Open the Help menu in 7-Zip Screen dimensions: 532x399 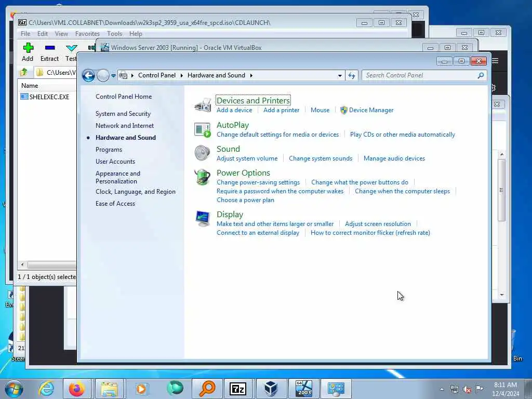136,34
